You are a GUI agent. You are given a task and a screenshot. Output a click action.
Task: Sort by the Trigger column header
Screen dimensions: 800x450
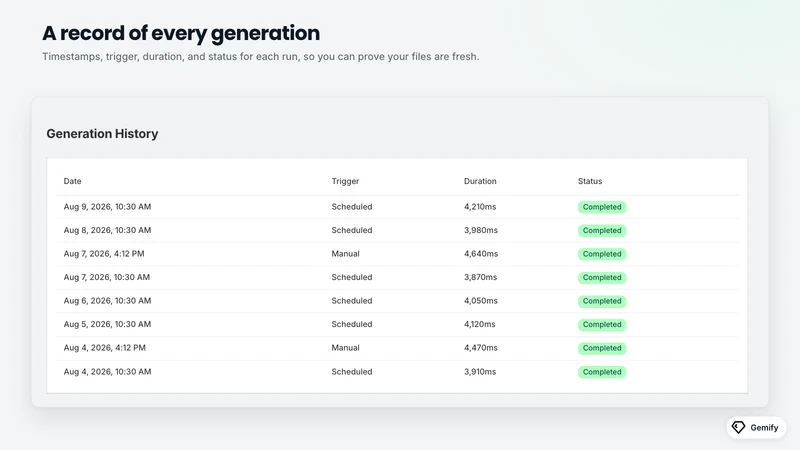[x=345, y=181]
